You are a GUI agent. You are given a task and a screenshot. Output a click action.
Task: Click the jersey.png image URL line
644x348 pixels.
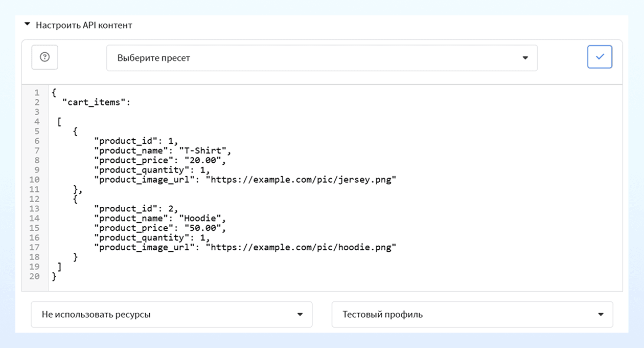click(x=245, y=180)
